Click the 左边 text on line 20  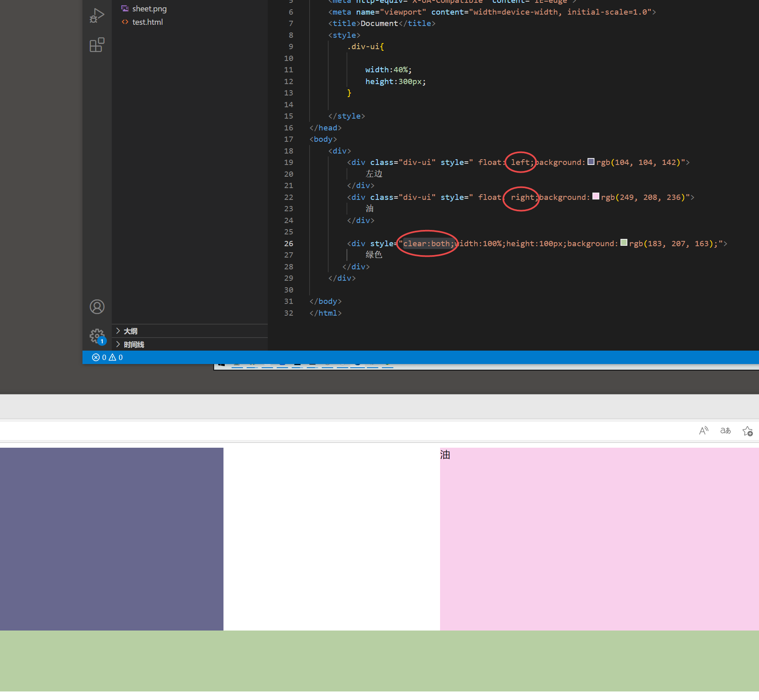[374, 174]
